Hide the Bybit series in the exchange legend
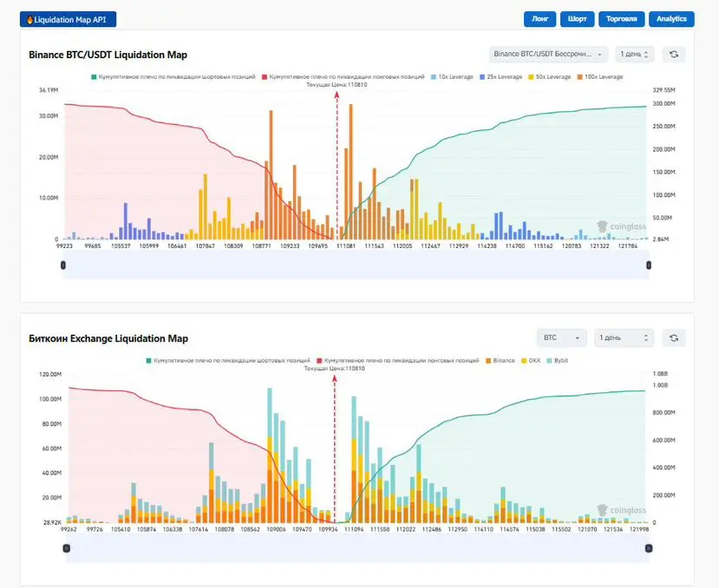This screenshot has width=719, height=588. pos(557,361)
